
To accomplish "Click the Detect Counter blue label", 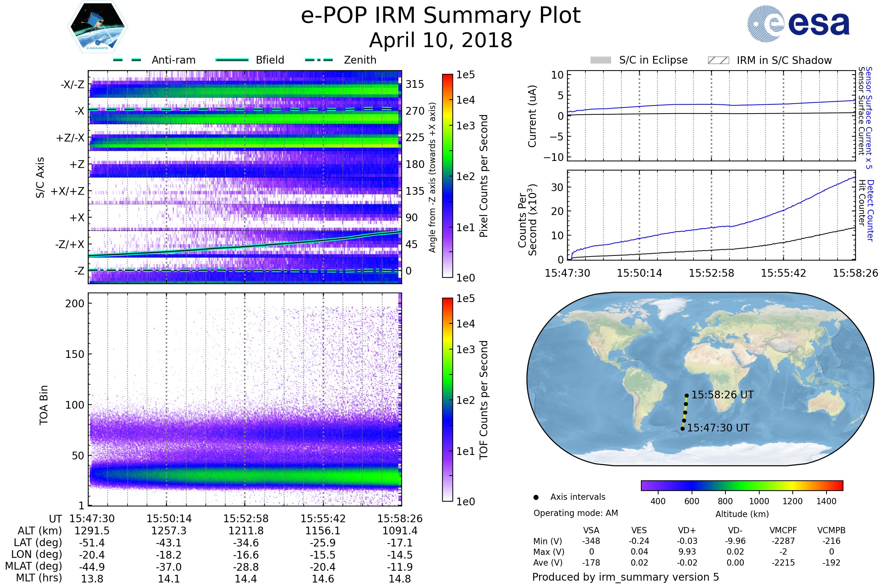I will 870,210.
